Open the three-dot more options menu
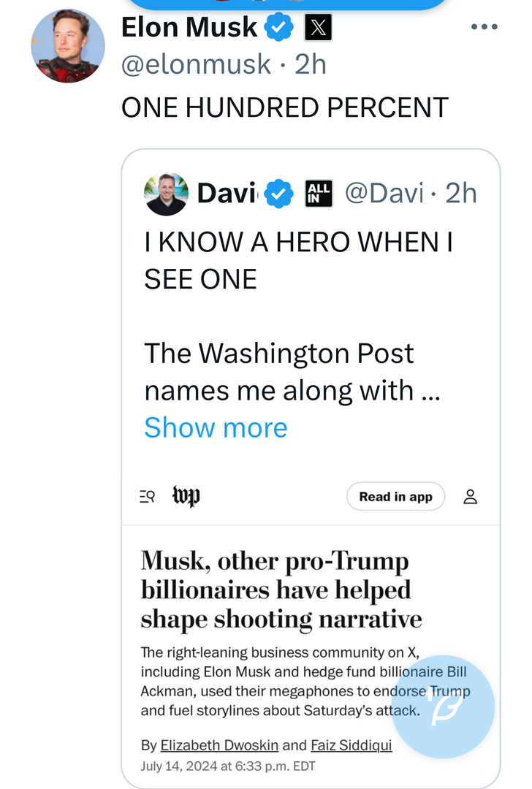The image size is (532, 789). (x=484, y=27)
